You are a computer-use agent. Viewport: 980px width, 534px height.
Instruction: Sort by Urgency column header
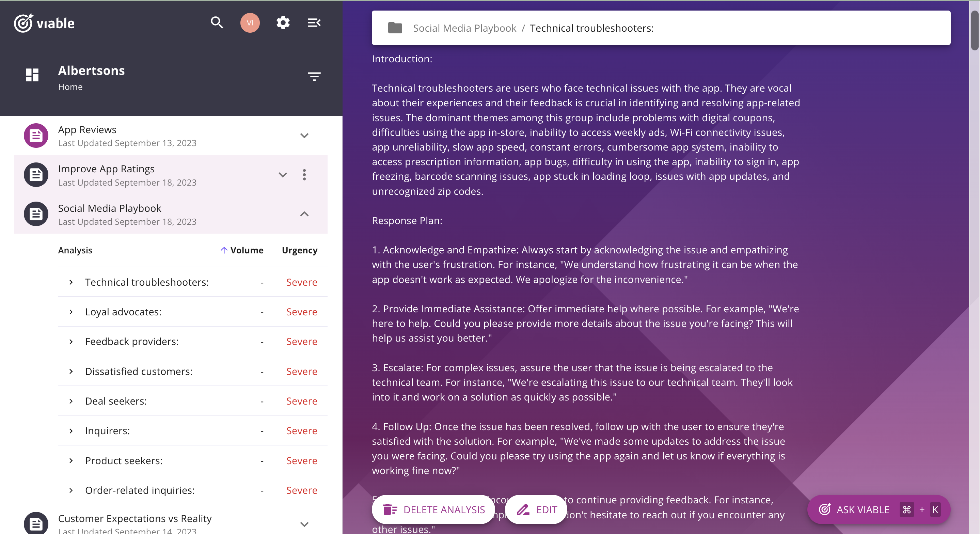[x=299, y=250]
